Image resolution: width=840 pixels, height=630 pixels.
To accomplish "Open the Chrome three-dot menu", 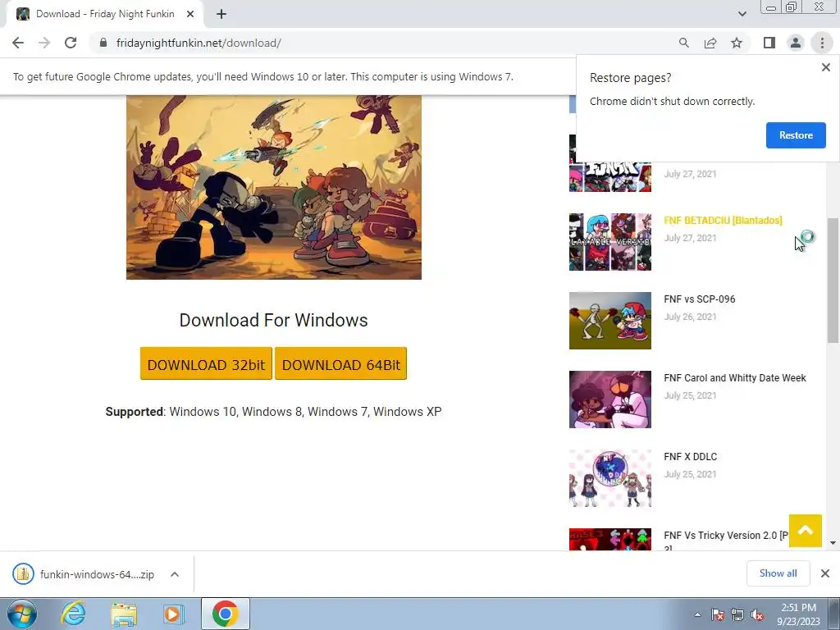I will click(x=822, y=43).
